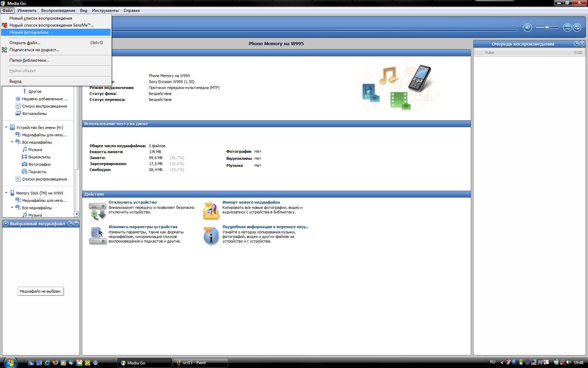Open the Вид menu

pyautogui.click(x=84, y=11)
